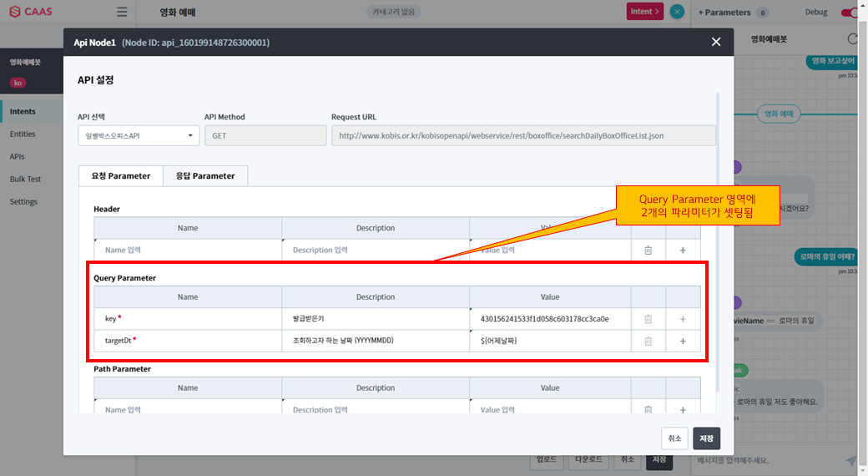Screen dimensions: 868x476
Task: Click trash icon in targetDt row
Action: [x=648, y=341]
